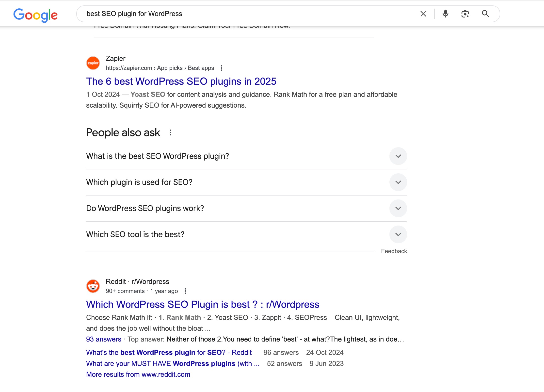The height and width of the screenshot is (392, 544).
Task: Expand 'Which plugin is used for SEO?'
Action: click(x=247, y=182)
